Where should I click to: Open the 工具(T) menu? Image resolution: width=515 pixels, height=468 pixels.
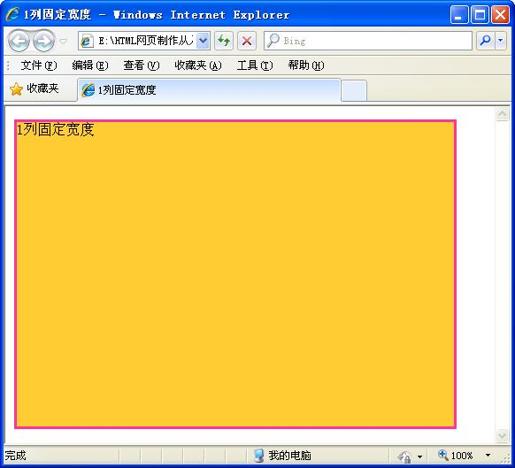pos(255,65)
